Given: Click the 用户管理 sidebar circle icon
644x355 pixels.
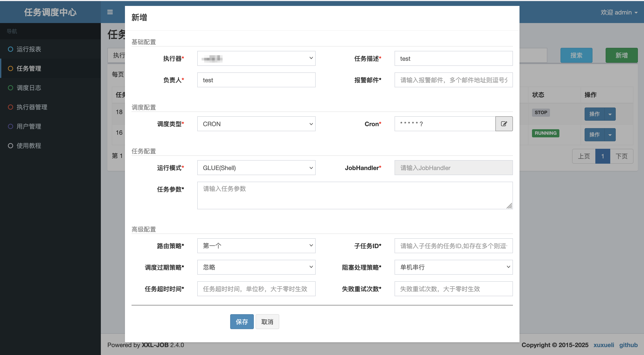Looking at the screenshot, I should [11, 126].
